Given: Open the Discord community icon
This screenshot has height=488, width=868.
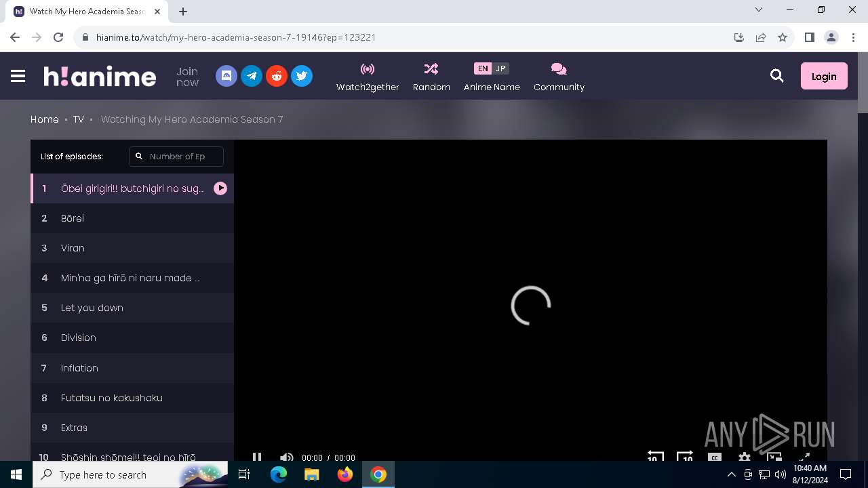Looking at the screenshot, I should pyautogui.click(x=226, y=76).
